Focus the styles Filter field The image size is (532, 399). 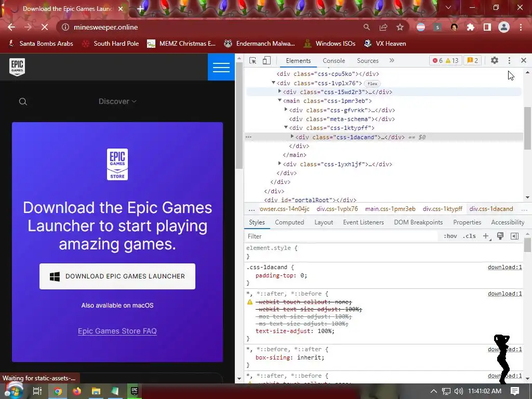click(x=341, y=236)
